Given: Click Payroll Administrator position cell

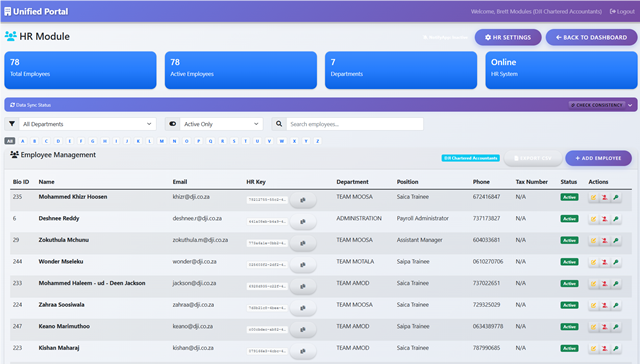Looking at the screenshot, I should 422,218.
